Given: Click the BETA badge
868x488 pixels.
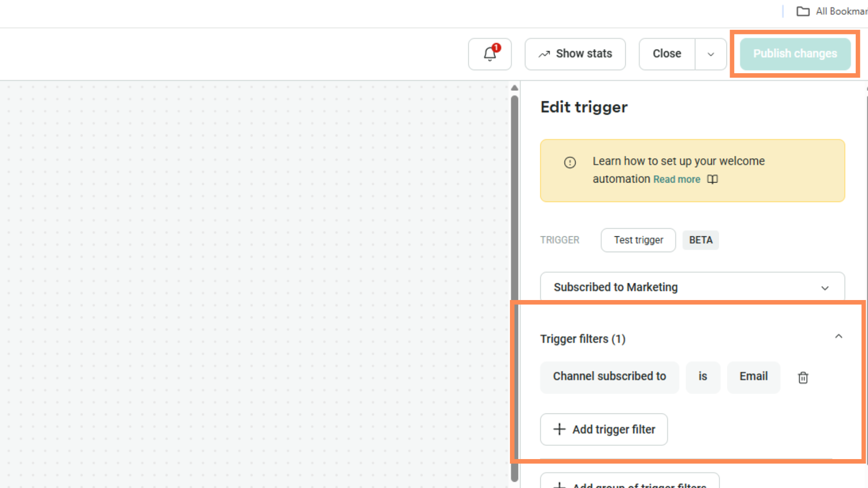Looking at the screenshot, I should click(700, 240).
